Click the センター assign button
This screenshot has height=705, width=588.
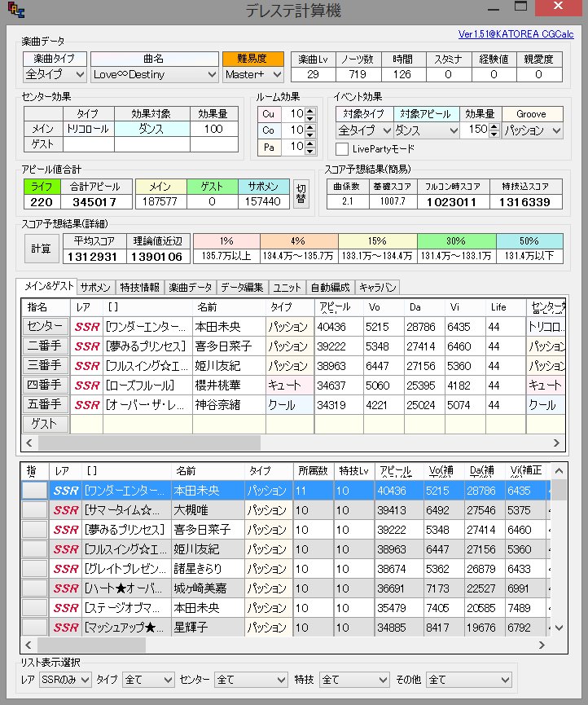pos(46,326)
